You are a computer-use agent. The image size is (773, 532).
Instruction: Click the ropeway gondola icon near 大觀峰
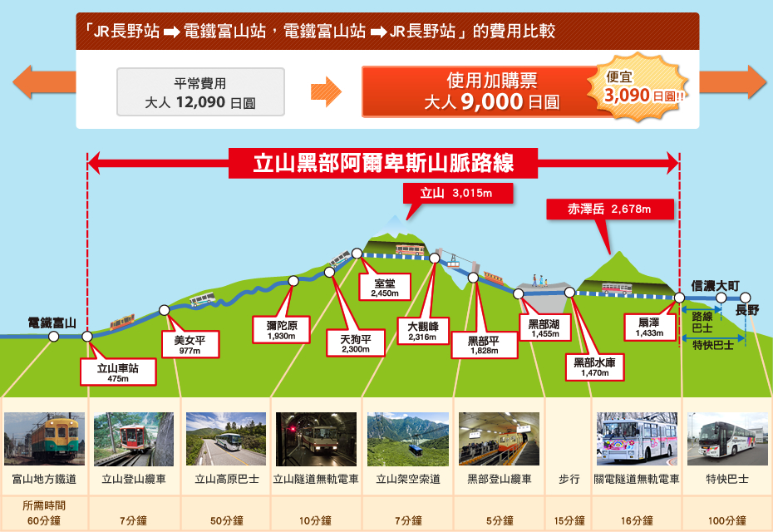pos(453,262)
